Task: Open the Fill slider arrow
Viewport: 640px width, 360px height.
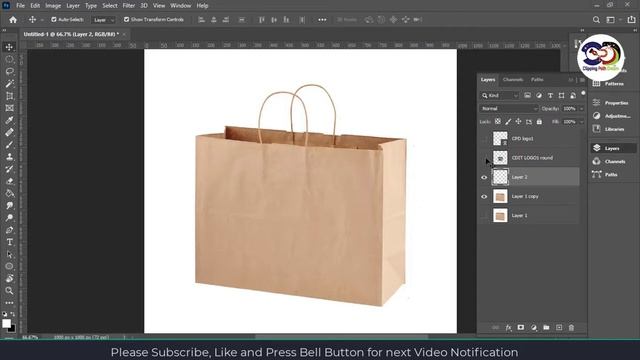Action: pos(582,122)
